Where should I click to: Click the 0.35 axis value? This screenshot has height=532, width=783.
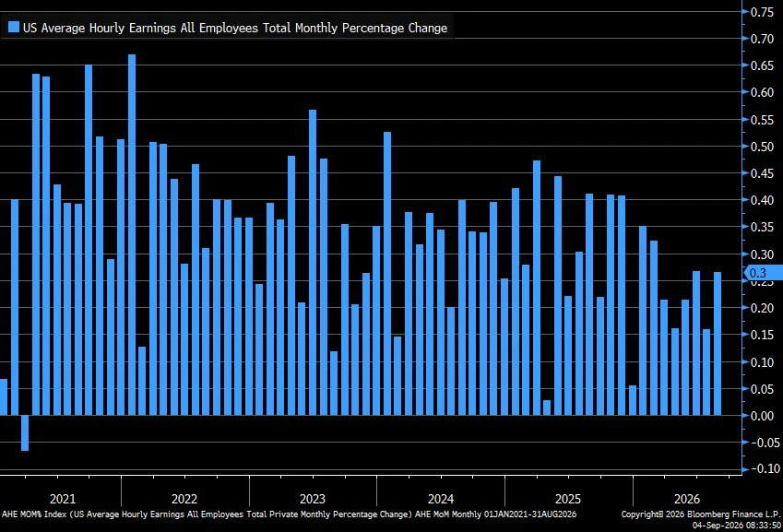[762, 227]
